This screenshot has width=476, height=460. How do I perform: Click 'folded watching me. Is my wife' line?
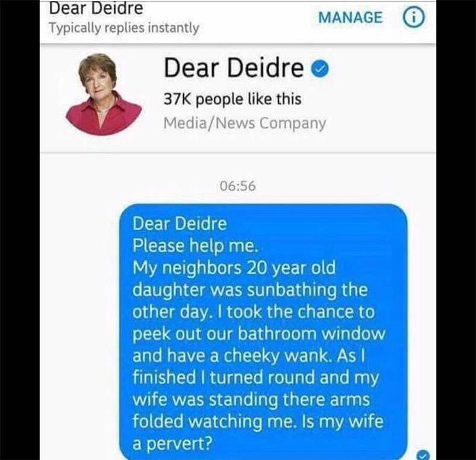258,422
